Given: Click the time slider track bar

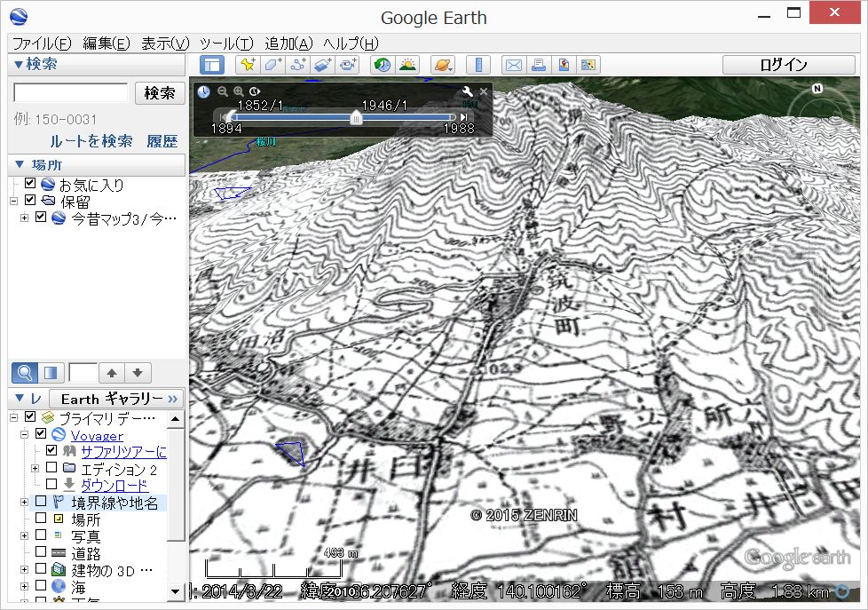Looking at the screenshot, I should (343, 117).
